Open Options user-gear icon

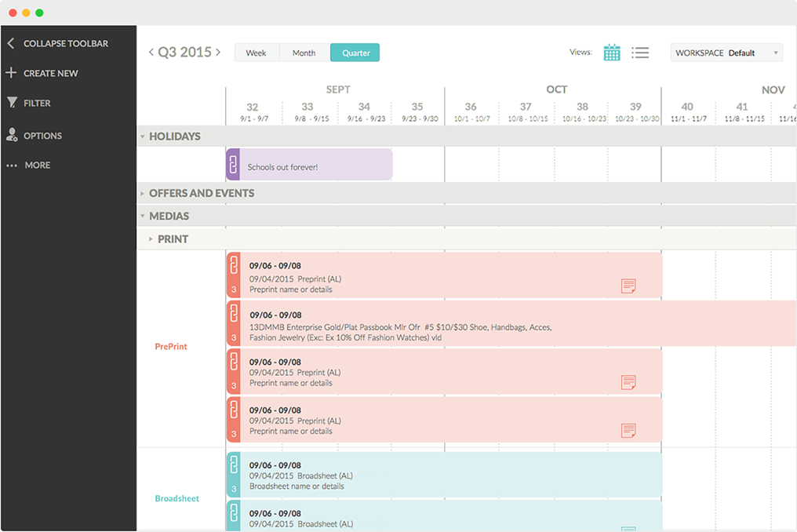pos(12,136)
